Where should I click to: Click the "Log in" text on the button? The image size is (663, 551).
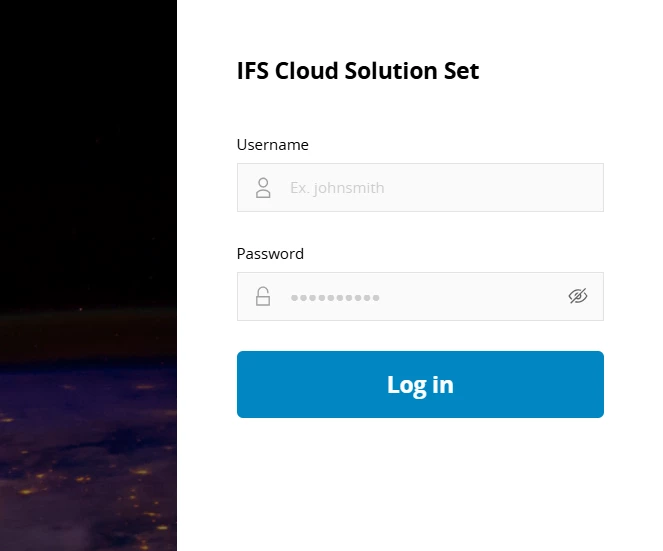click(420, 385)
